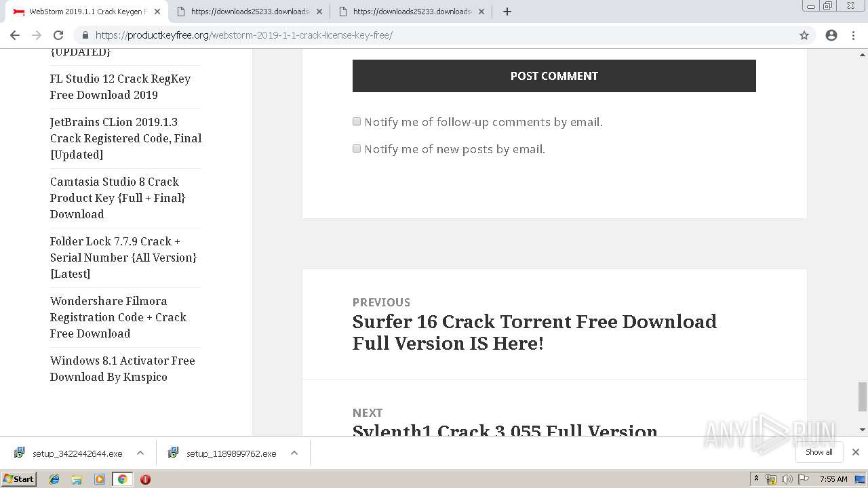Screen dimensions: 868x488
Task: Open a new browser tab
Action: 507,12
